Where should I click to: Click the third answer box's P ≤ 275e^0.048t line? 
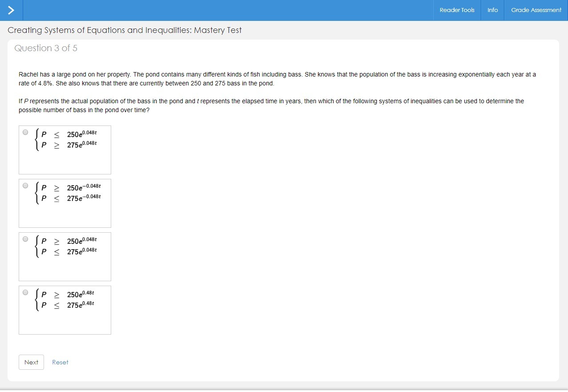coord(69,252)
